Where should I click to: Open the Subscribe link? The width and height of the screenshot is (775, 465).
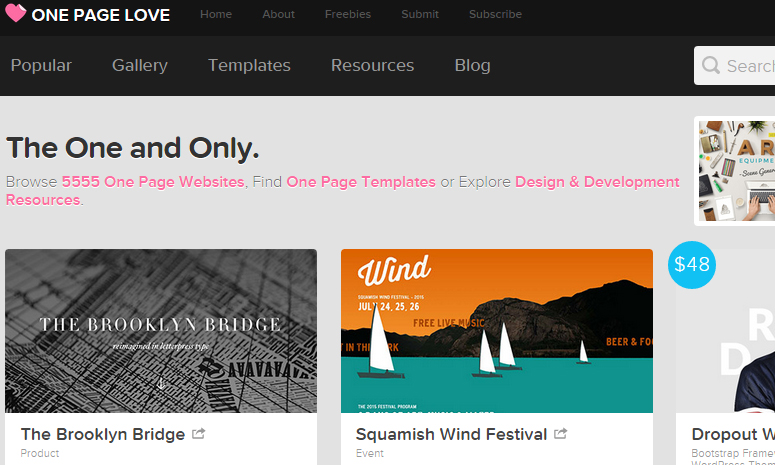[x=495, y=14]
